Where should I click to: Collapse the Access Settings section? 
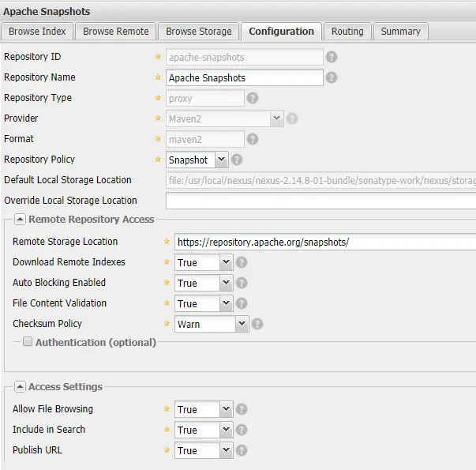click(x=20, y=387)
